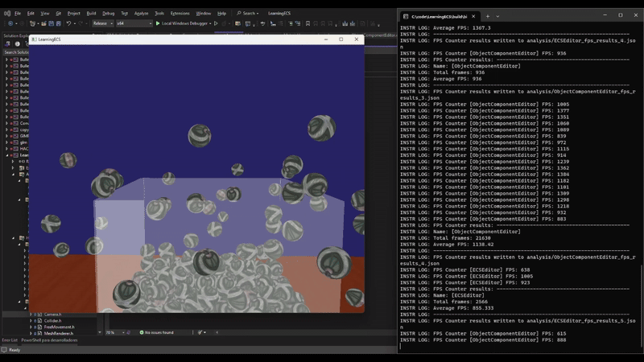
Task: Open the Extensions menu
Action: click(x=180, y=14)
